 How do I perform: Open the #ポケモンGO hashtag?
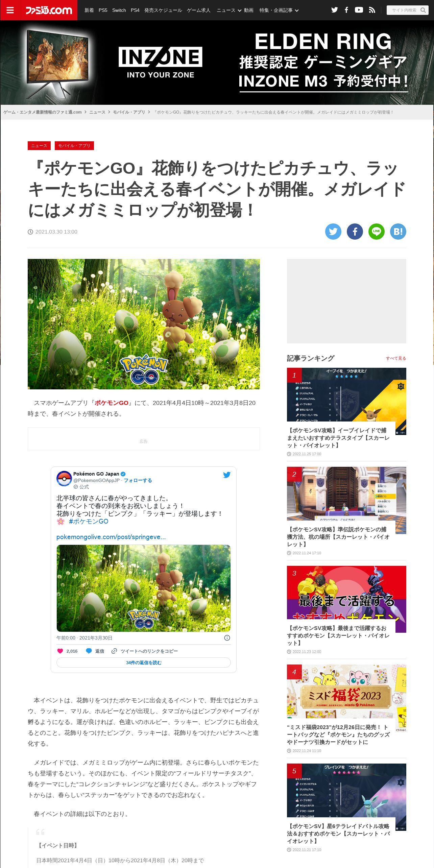pyautogui.click(x=89, y=522)
